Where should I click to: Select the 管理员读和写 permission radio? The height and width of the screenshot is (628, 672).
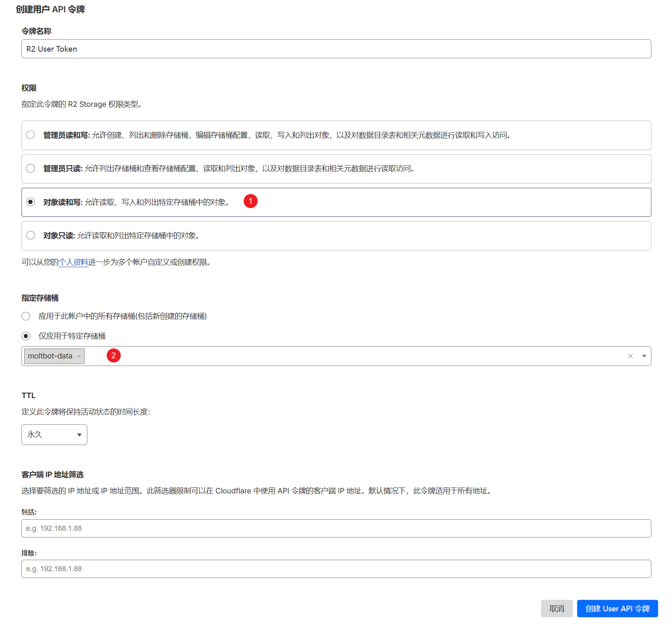tap(31, 135)
